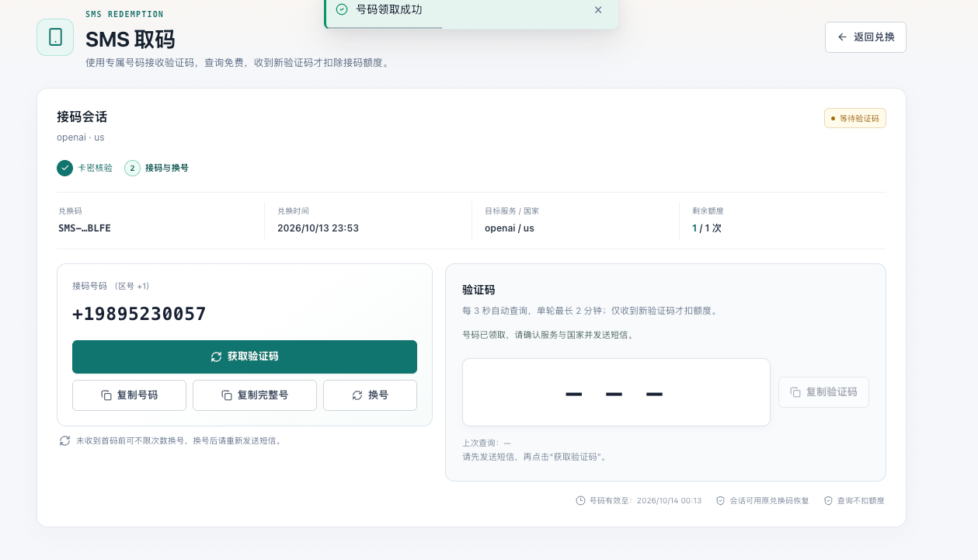Click the shield icon beside 查询不扣额度
Viewport: 978px width, 560px height.
click(828, 501)
